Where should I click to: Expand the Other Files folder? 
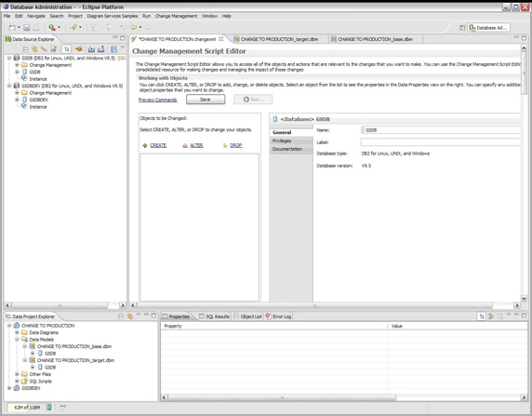click(17, 374)
